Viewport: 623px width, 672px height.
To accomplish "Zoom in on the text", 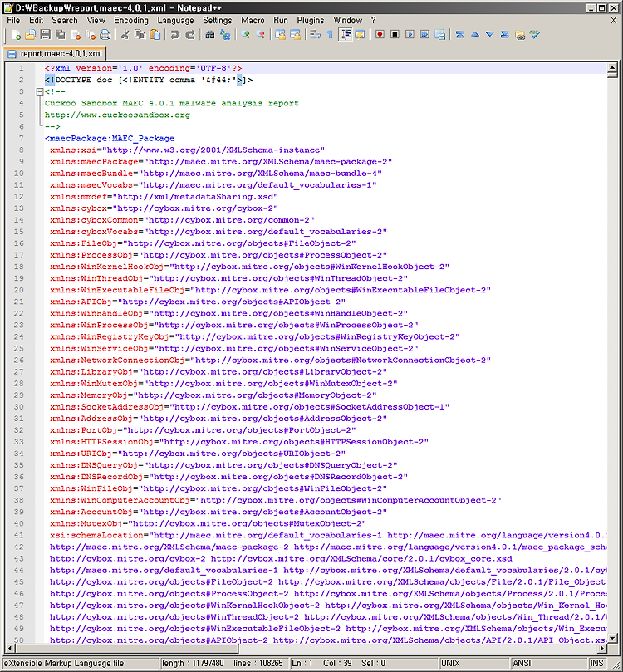I will [245, 35].
